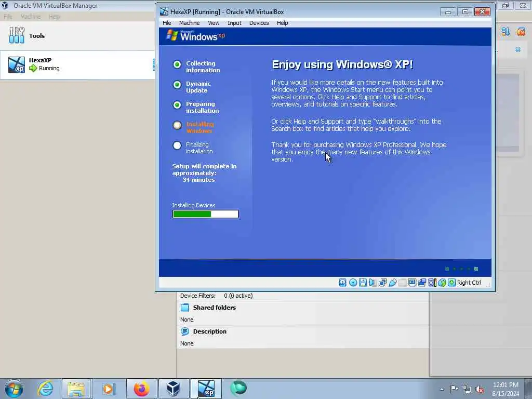Image resolution: width=532 pixels, height=399 pixels.
Task: Click the CPU virtualization 'V' icon in status bar
Action: coord(432,282)
